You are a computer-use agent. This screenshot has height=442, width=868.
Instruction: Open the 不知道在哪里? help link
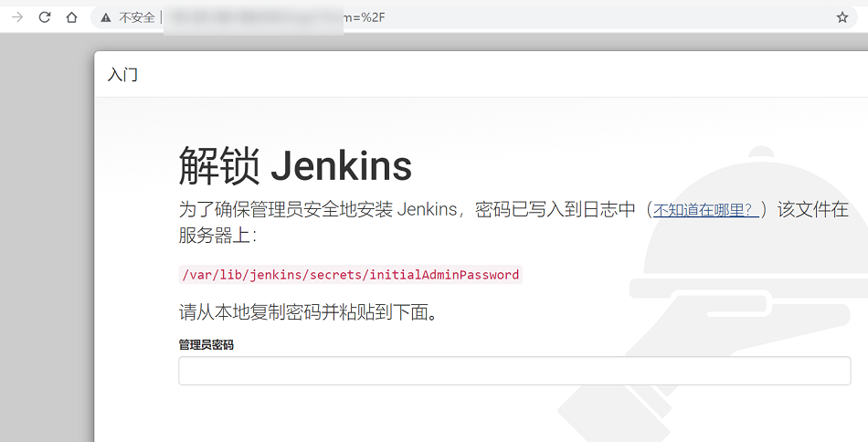click(x=705, y=210)
